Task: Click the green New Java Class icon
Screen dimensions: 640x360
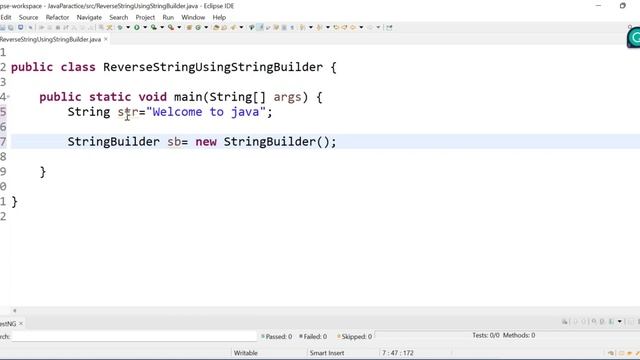Action: pyautogui.click(x=198, y=27)
